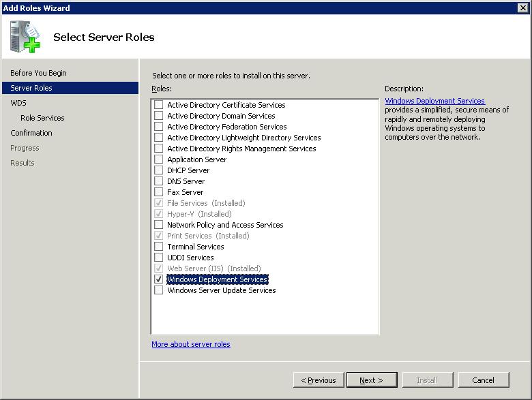Image resolution: width=532 pixels, height=400 pixels.
Task: Select the Print Services (Installed) label
Action: 208,236
